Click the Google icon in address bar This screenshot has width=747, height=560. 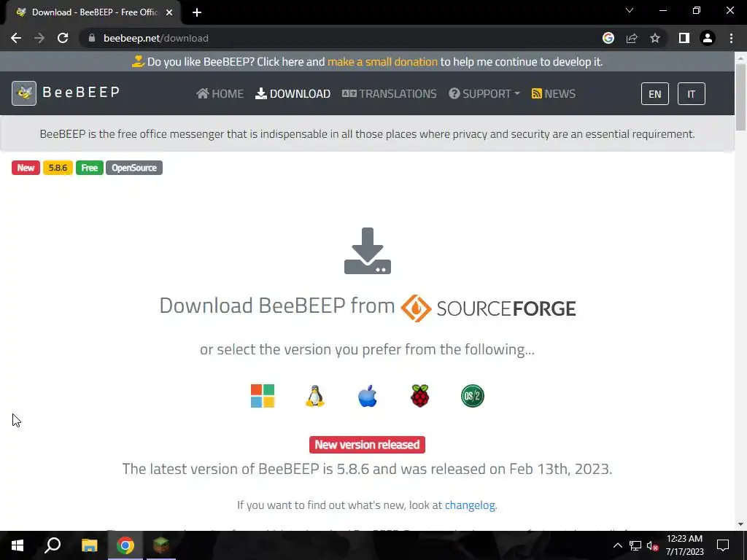tap(608, 38)
